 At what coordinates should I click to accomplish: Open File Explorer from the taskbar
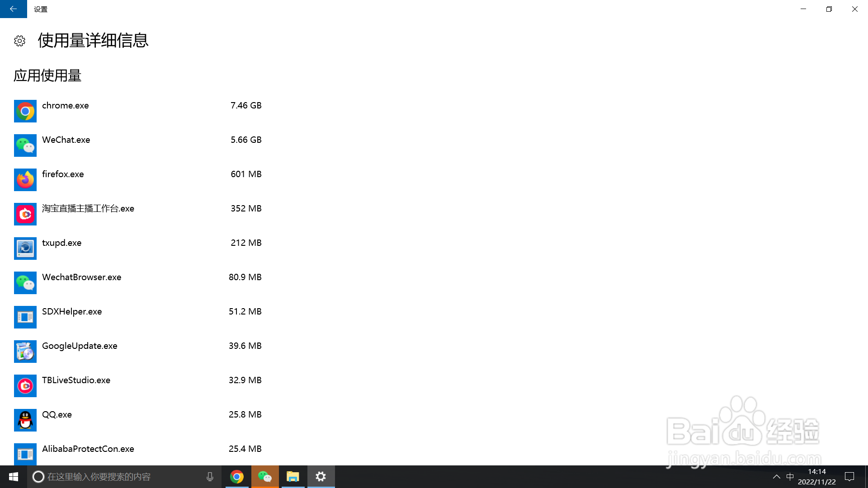pyautogui.click(x=293, y=477)
